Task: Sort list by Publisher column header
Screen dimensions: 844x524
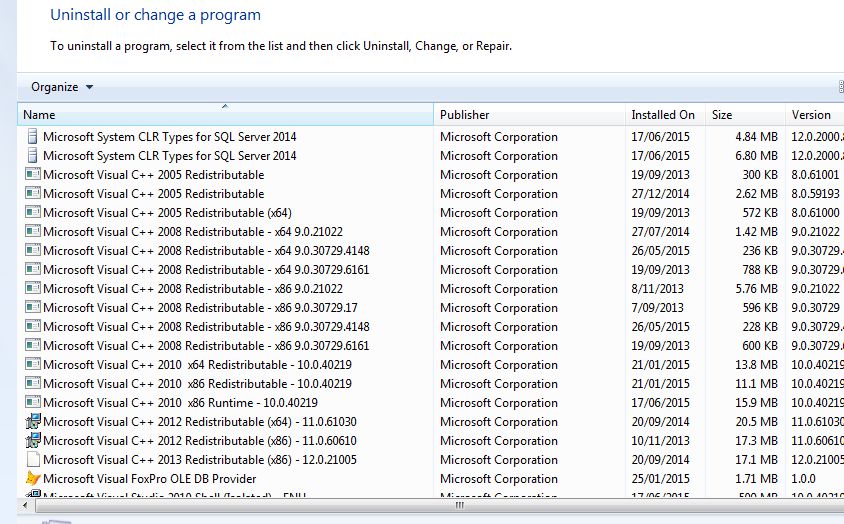Action: (x=529, y=114)
